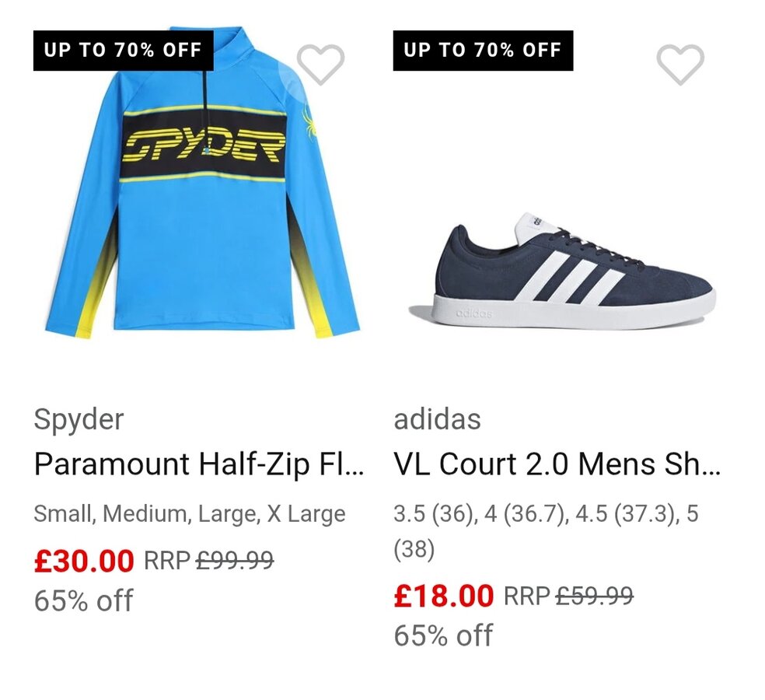Click the RRP £59.99 crossed-out price
Image resolution: width=765 pixels, height=700 pixels.
point(568,596)
